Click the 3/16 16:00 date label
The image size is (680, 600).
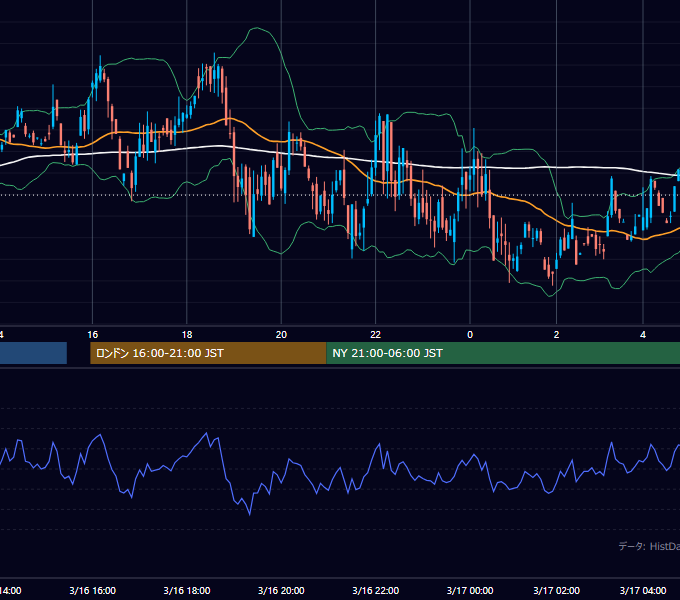point(92,590)
